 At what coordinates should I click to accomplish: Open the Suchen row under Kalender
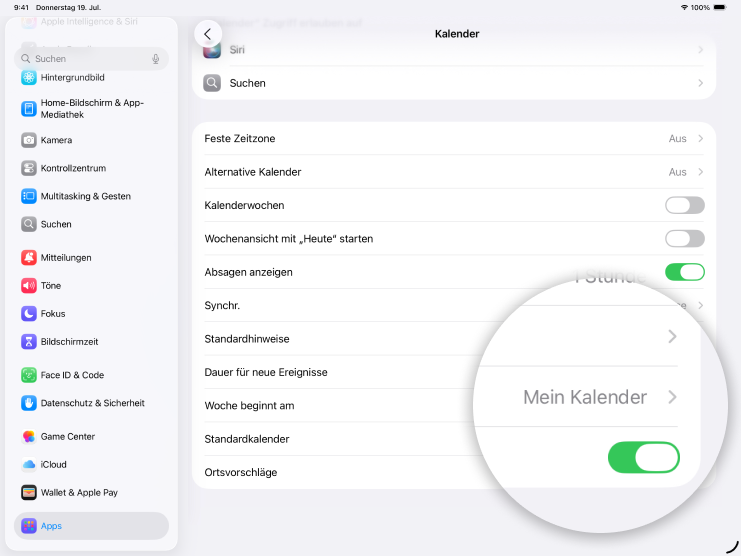point(453,83)
